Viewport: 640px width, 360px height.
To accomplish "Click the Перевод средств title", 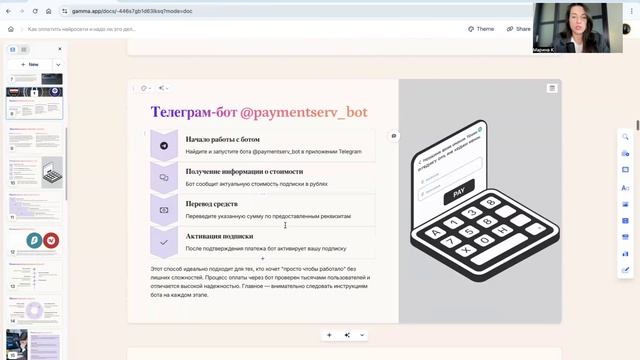I will (211, 204).
